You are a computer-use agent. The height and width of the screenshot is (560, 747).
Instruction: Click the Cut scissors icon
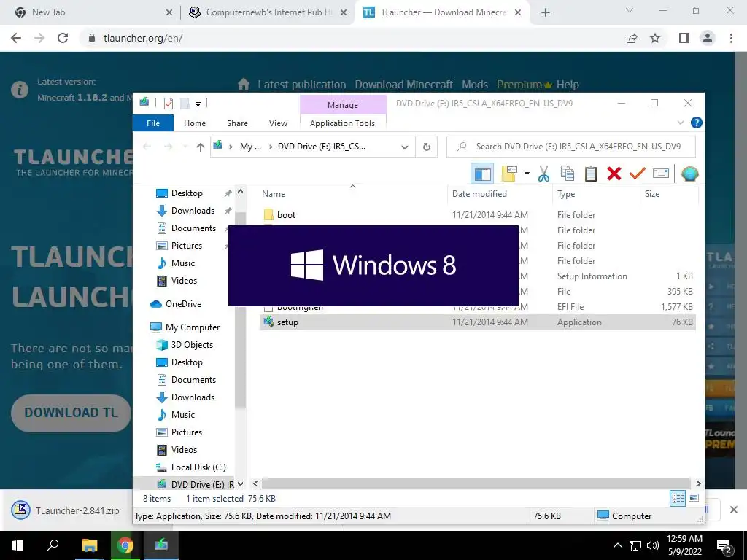click(x=543, y=174)
